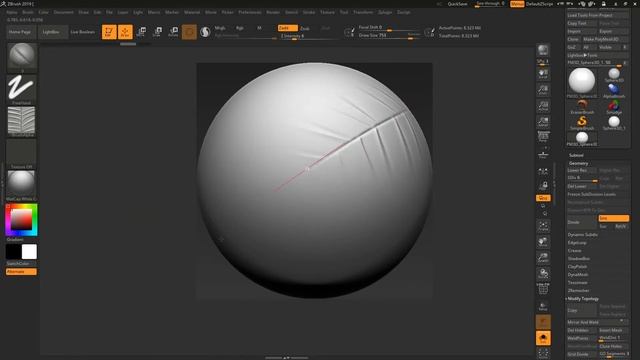Enable the Zadd mode

click(287, 28)
